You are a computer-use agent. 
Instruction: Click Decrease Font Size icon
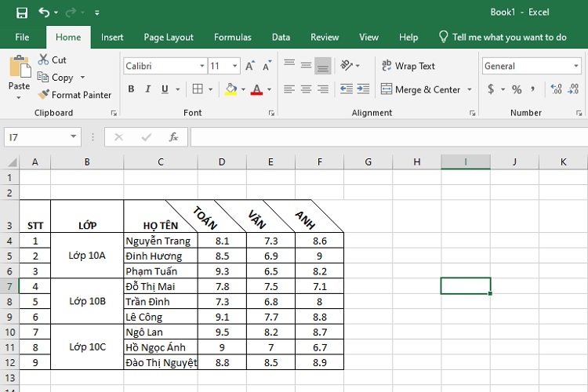point(267,66)
